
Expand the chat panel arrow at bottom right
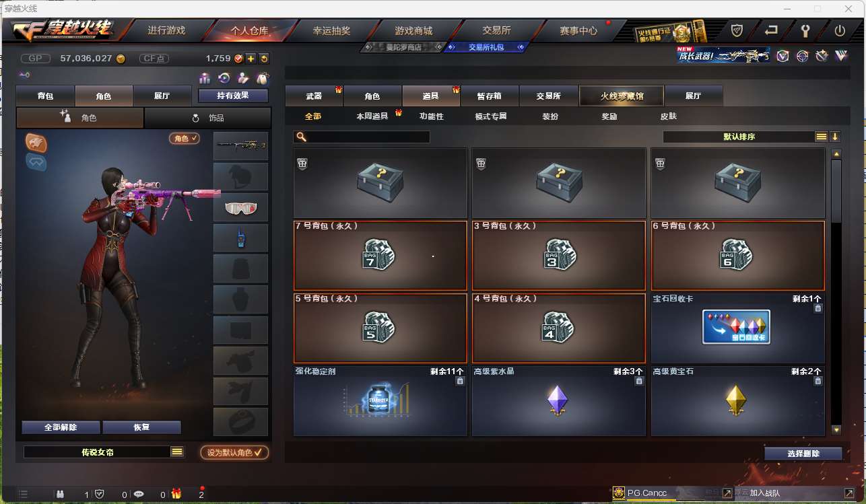[x=850, y=493]
